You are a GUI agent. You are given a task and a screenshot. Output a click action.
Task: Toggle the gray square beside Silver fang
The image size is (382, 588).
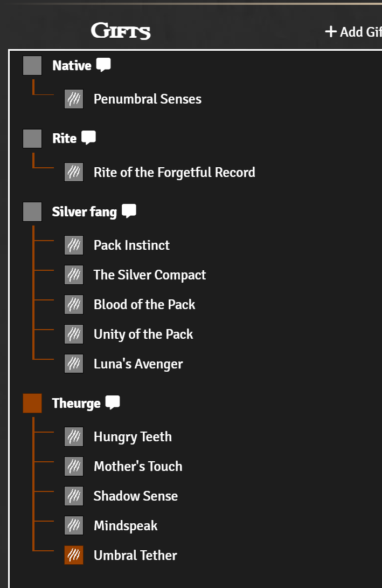point(32,212)
